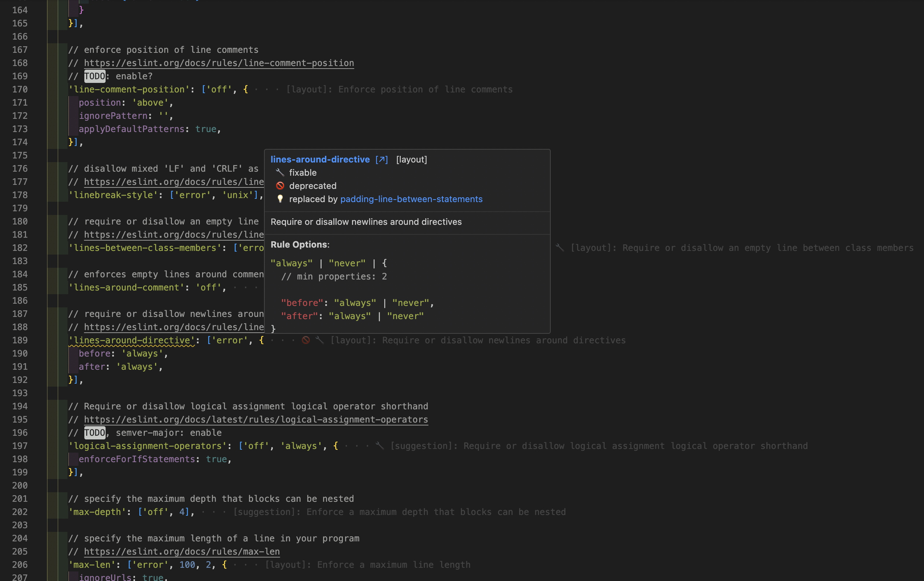Click line number 170 in the gutter
924x581 pixels.
[x=20, y=89]
